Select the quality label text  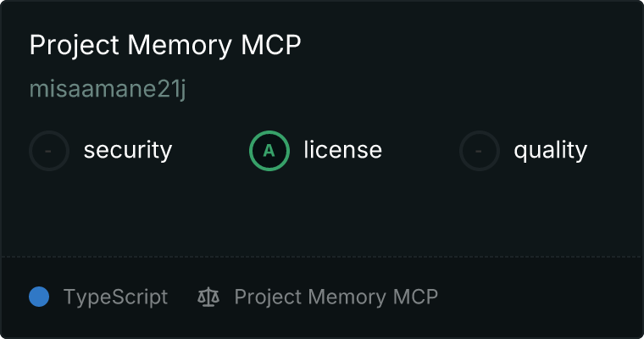(550, 150)
